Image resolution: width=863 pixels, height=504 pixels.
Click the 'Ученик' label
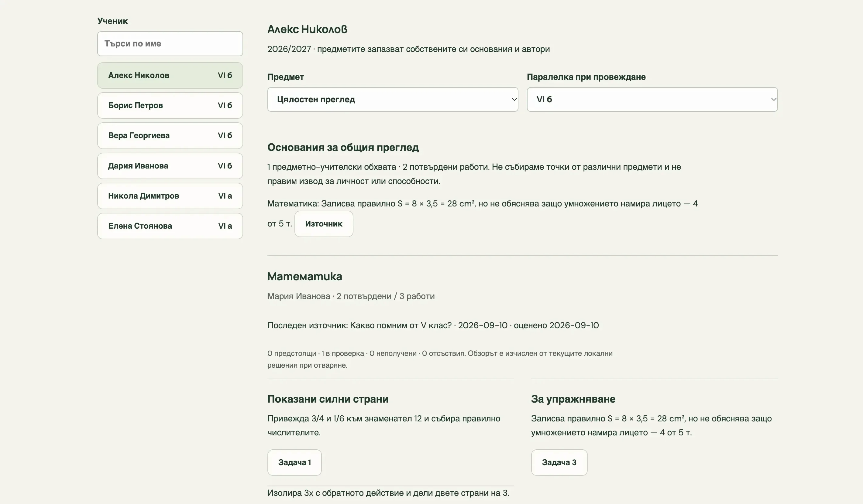112,21
